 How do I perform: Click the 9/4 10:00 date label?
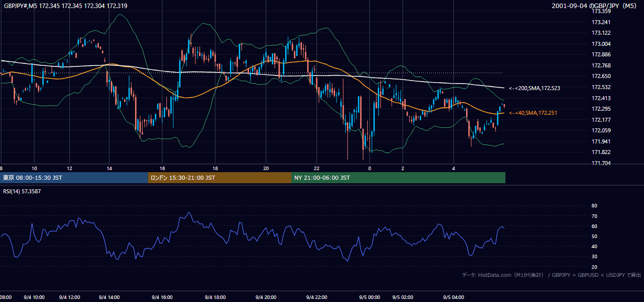click(35, 297)
